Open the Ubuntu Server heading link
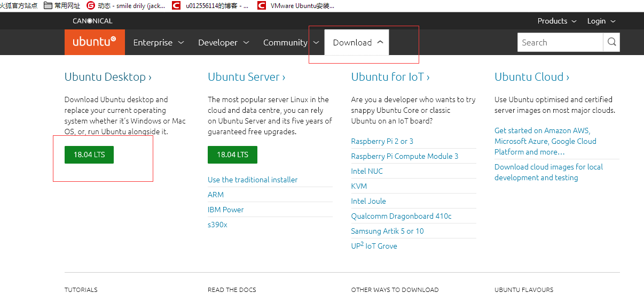This screenshot has width=644, height=293. coord(246,77)
